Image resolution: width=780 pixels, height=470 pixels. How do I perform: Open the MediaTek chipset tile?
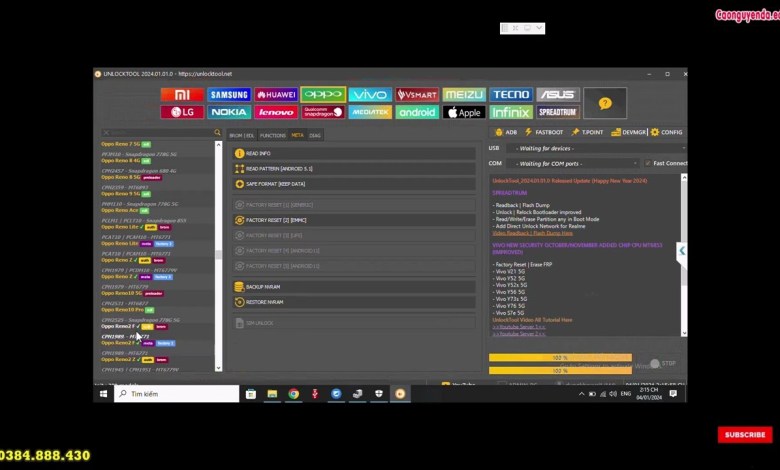coord(369,112)
